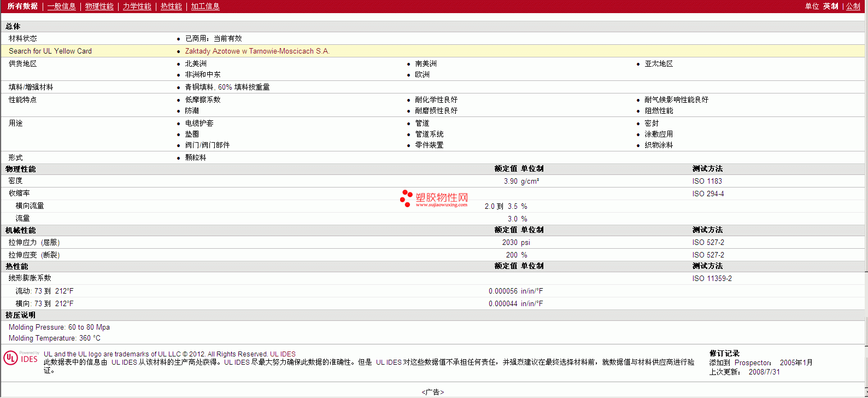Click the ISO 294-4 test method
Screen dimensions: 868x398
click(708, 194)
